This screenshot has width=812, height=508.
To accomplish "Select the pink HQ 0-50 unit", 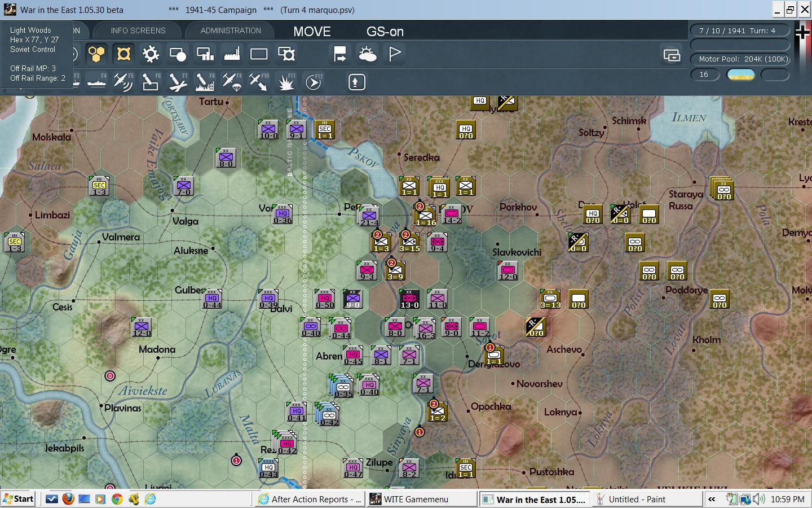I will click(x=325, y=299).
